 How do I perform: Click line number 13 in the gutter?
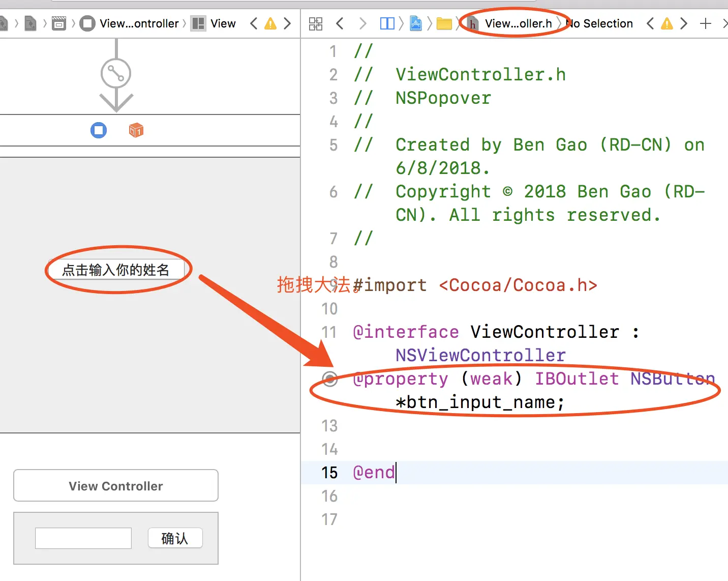[x=329, y=425]
